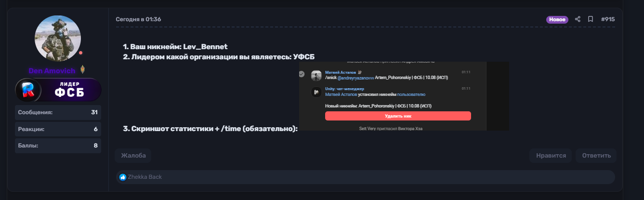Image resolution: width=644 pixels, height=200 pixels.
Task: Click the online status dot on avatar
Action: (80, 53)
